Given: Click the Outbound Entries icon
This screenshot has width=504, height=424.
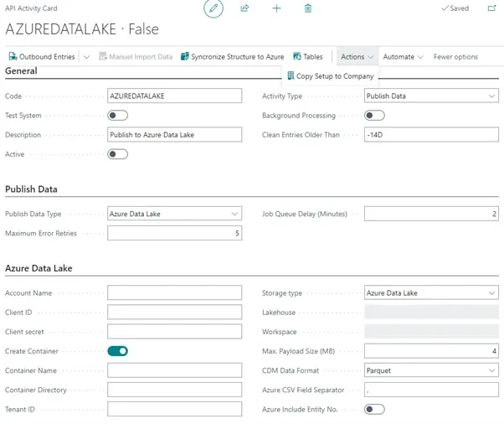Looking at the screenshot, I should click(x=13, y=57).
